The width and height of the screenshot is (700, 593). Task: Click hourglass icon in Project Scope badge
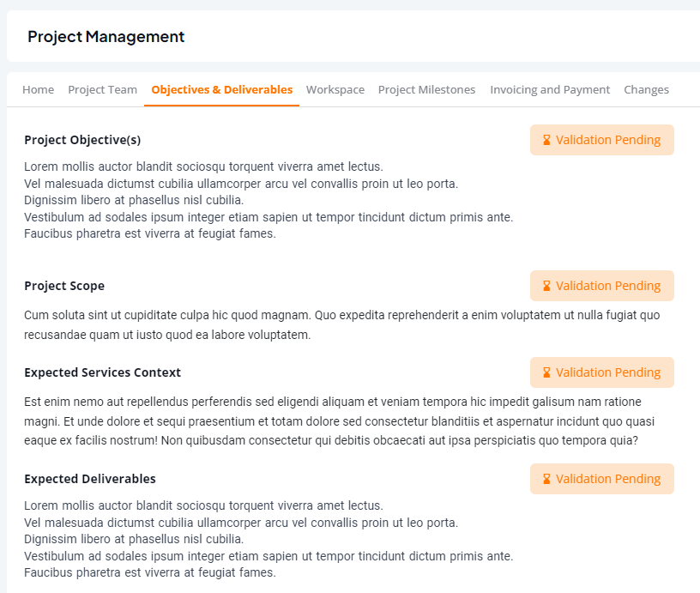pyautogui.click(x=546, y=286)
